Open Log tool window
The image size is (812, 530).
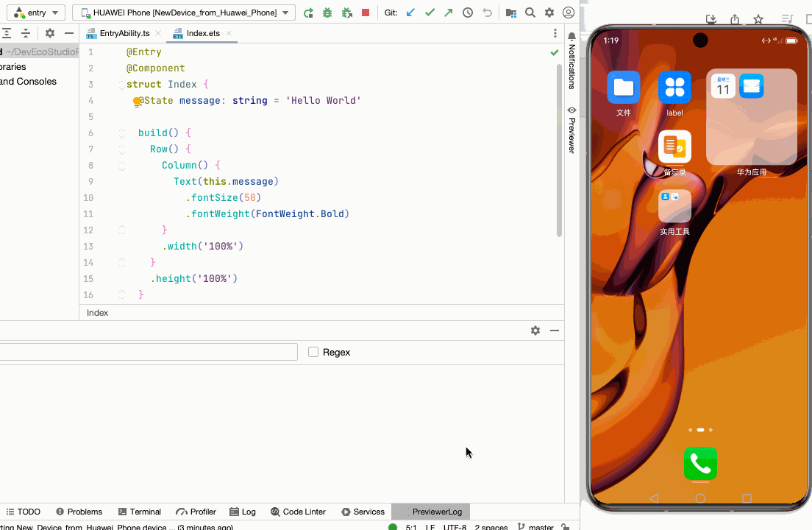pos(243,512)
